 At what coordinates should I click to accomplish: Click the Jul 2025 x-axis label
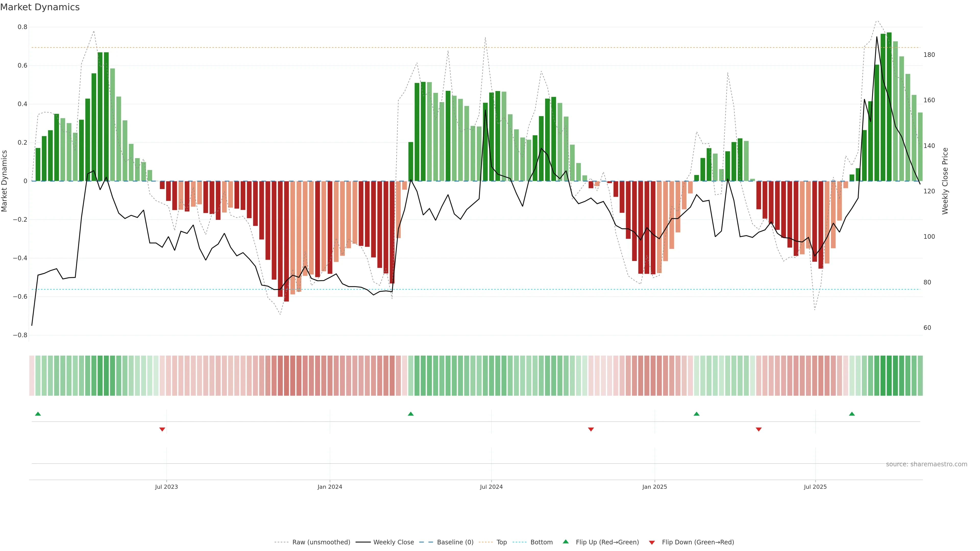tap(815, 487)
